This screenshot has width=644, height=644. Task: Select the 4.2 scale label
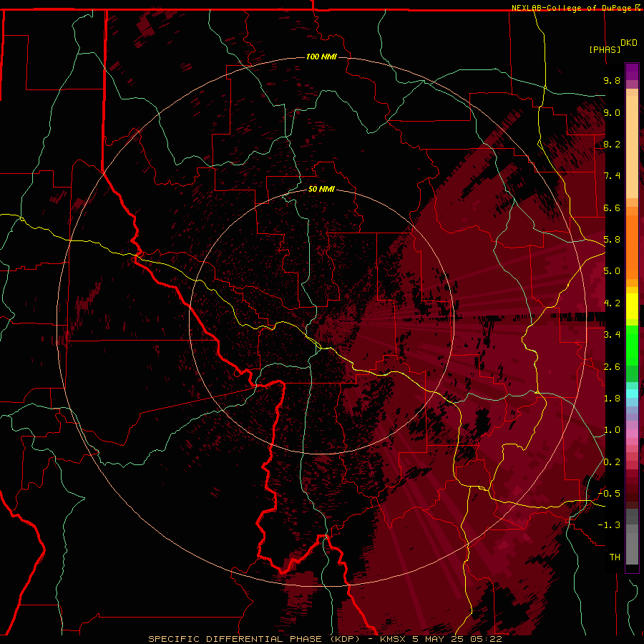(x=612, y=303)
